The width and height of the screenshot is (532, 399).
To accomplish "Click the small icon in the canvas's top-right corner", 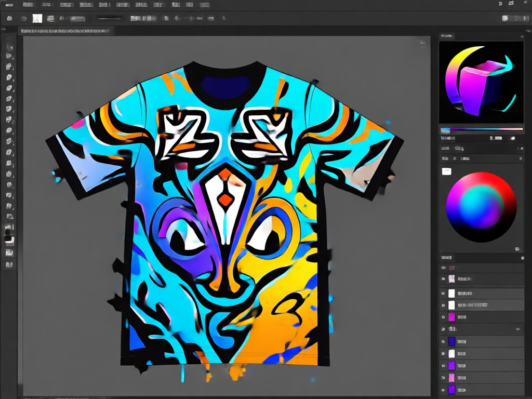I will coord(422,43).
